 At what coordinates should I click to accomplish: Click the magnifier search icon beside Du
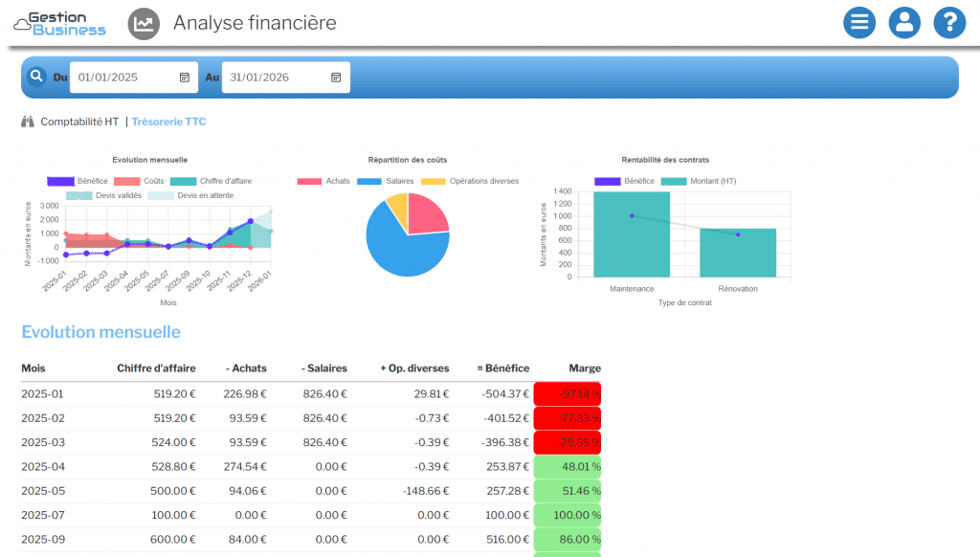36,77
